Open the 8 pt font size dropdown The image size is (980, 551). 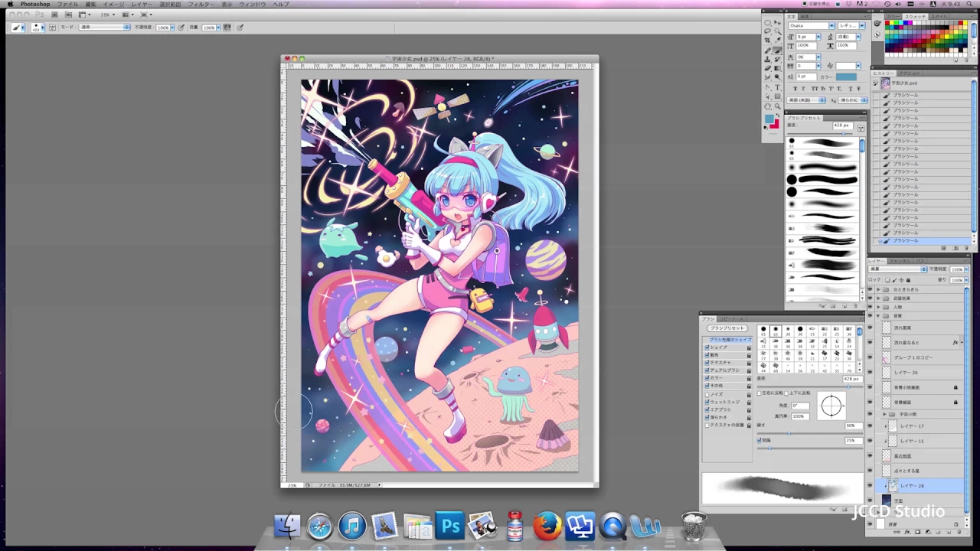point(818,37)
